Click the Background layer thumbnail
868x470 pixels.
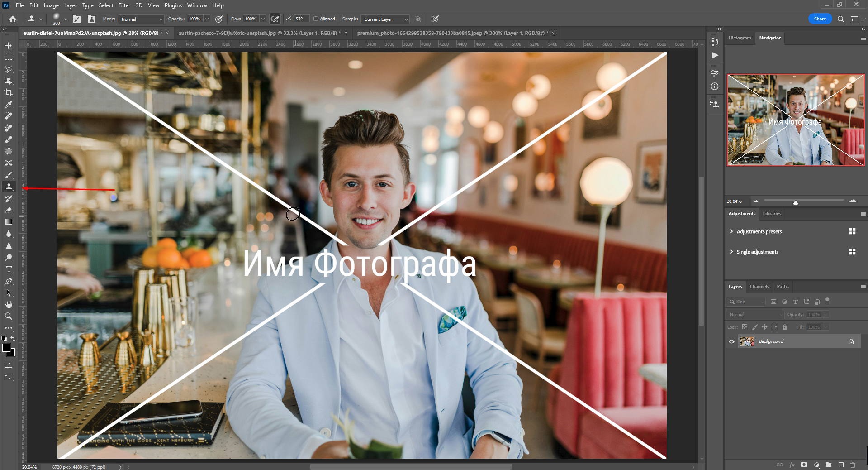pyautogui.click(x=746, y=341)
